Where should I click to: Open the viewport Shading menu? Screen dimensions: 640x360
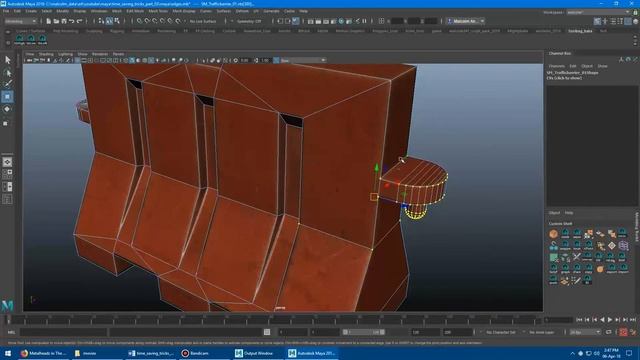(x=46, y=54)
